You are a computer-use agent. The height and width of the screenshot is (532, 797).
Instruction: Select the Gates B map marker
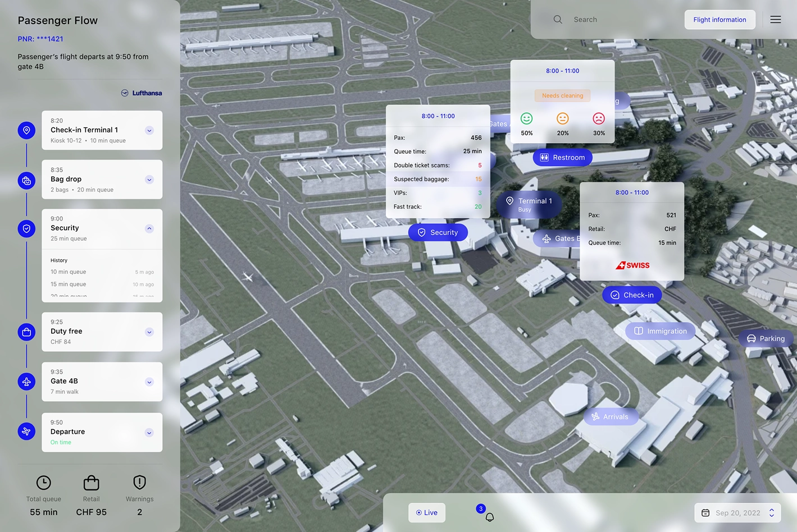pos(557,239)
